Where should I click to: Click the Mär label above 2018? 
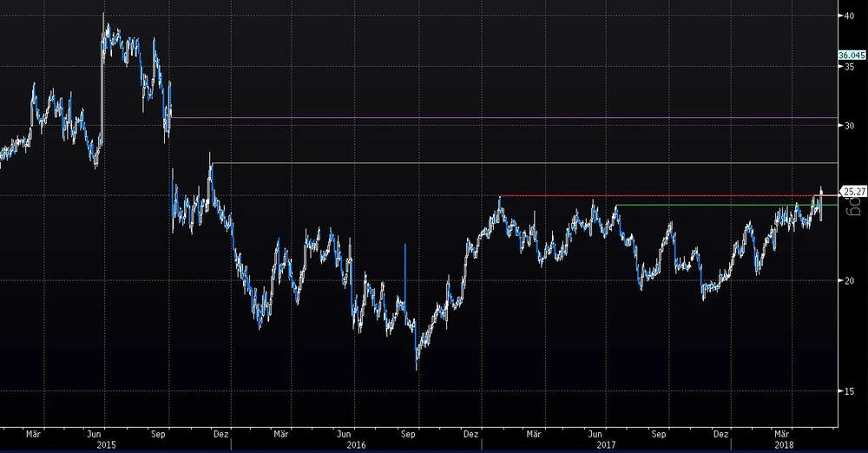[782, 432]
